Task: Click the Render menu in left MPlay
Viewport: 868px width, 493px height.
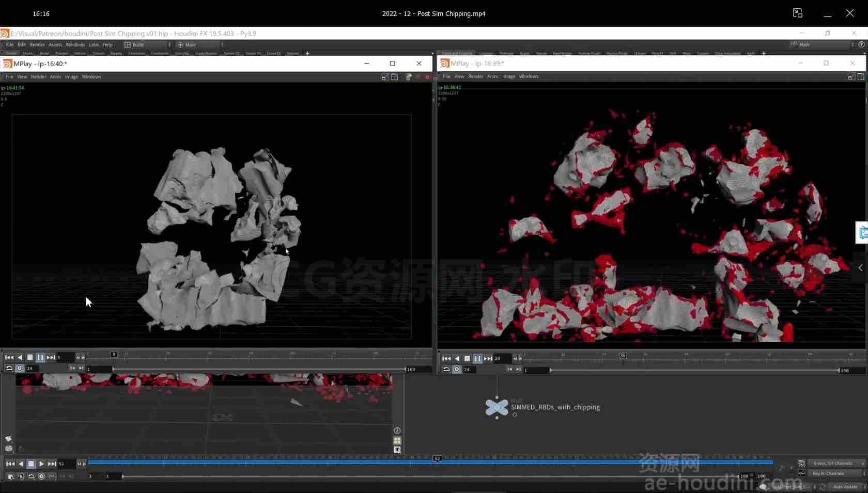Action: tap(38, 77)
